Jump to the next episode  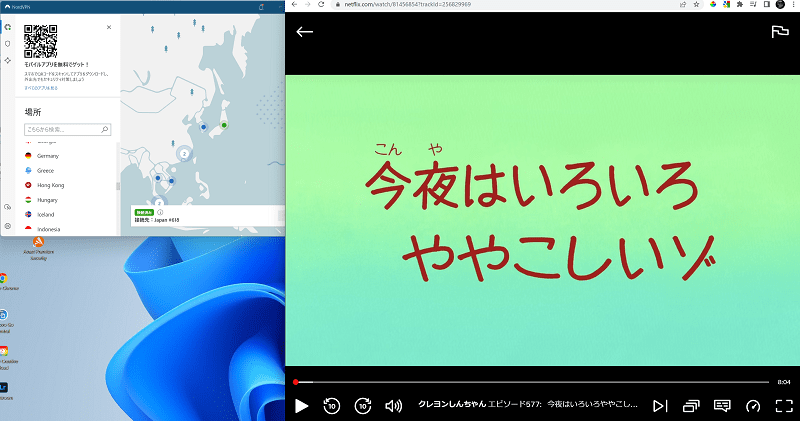(x=660, y=406)
